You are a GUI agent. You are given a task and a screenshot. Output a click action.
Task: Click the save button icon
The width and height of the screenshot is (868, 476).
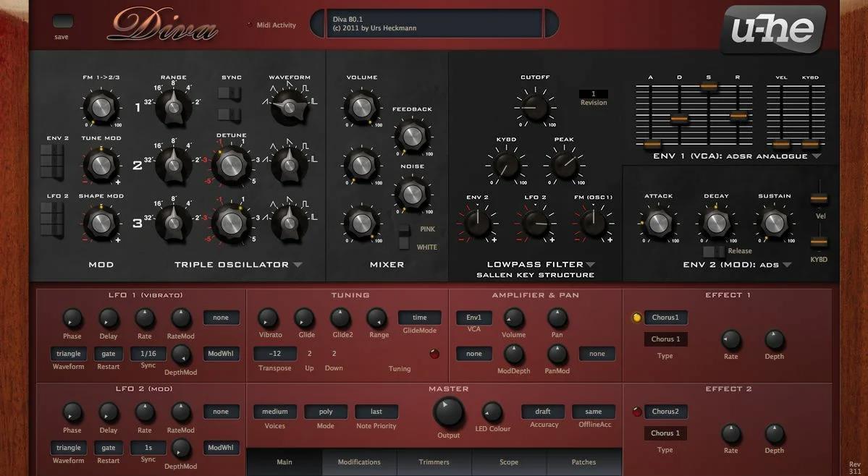point(63,22)
